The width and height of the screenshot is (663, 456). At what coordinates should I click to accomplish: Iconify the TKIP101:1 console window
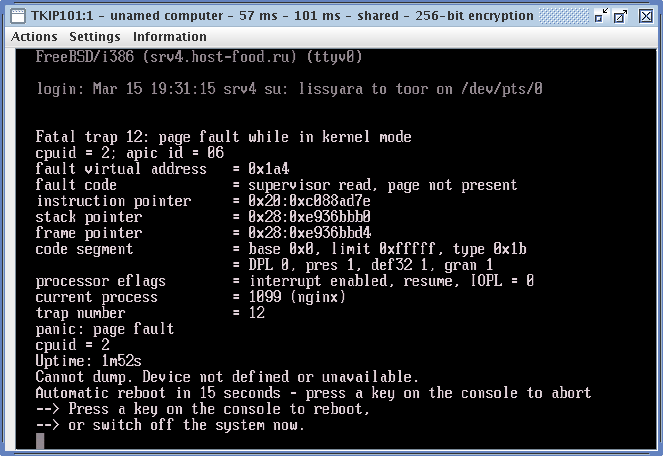pyautogui.click(x=600, y=16)
